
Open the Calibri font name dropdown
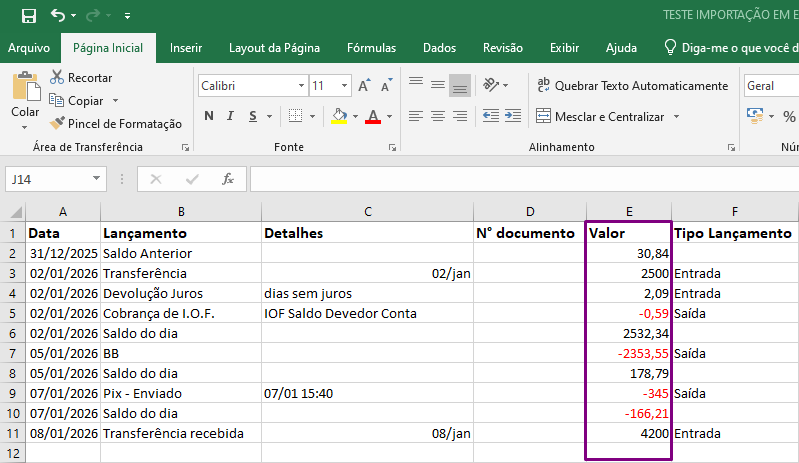pyautogui.click(x=301, y=86)
